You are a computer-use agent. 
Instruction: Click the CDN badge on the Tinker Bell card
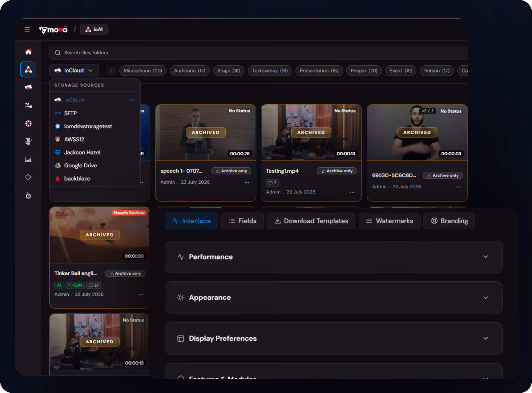(75, 285)
